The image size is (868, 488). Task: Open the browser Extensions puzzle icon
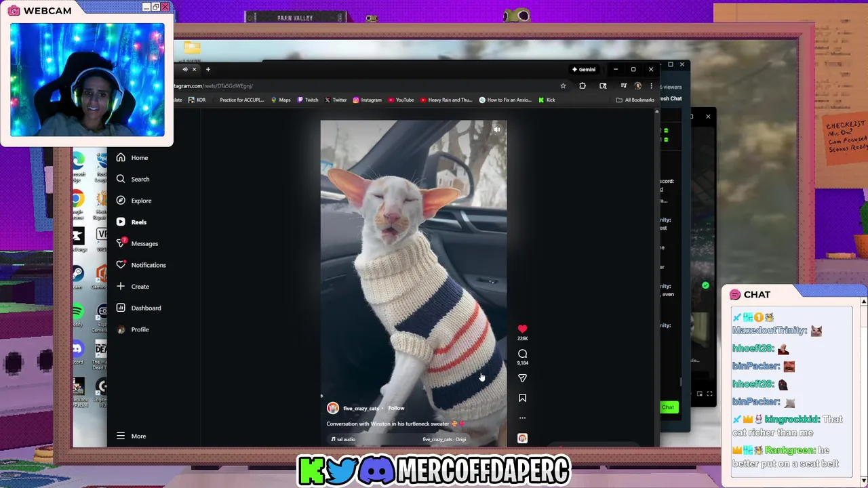pos(583,86)
